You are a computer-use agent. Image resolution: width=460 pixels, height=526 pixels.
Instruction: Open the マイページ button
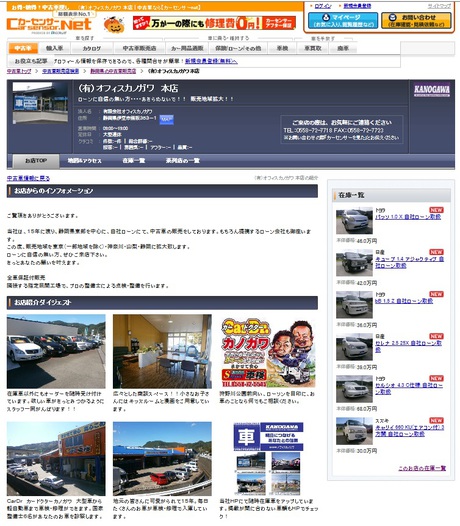[x=343, y=20]
